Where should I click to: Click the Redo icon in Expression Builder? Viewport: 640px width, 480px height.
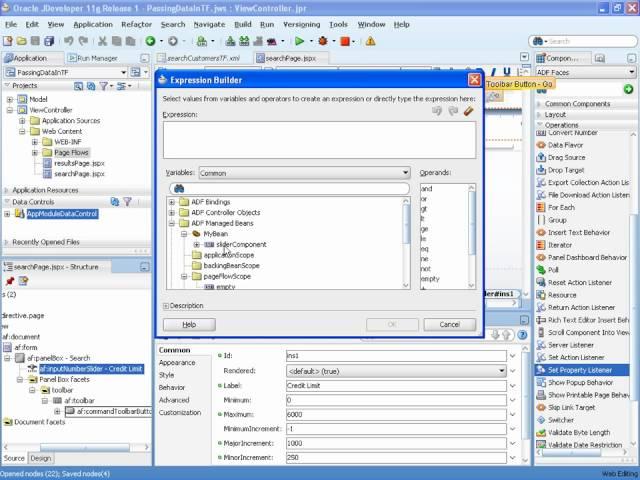pyautogui.click(x=453, y=111)
